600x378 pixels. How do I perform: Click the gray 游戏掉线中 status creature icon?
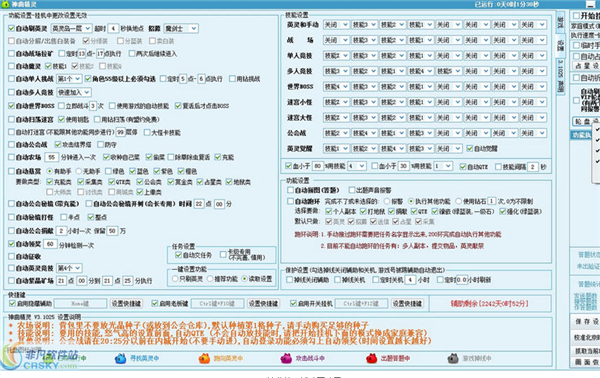[453, 358]
